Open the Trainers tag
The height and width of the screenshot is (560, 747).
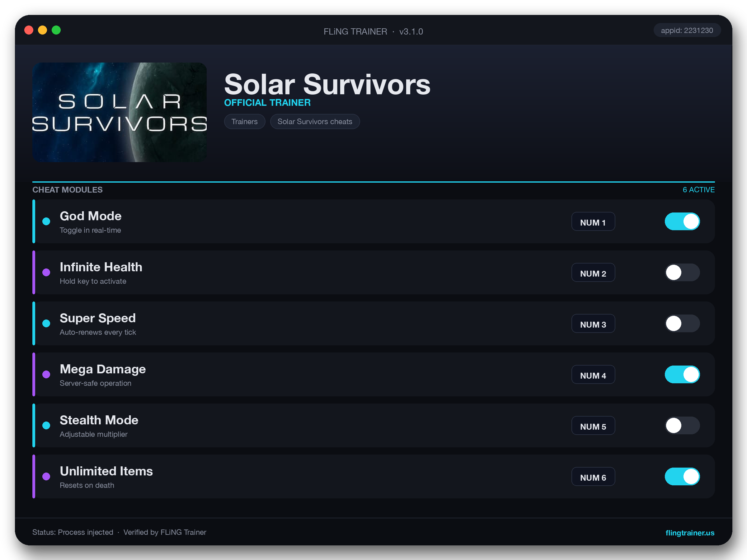245,122
